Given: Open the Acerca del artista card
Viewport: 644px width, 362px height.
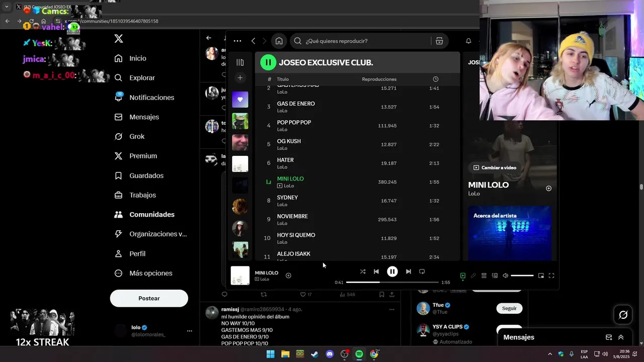Looking at the screenshot, I should 510,233.
